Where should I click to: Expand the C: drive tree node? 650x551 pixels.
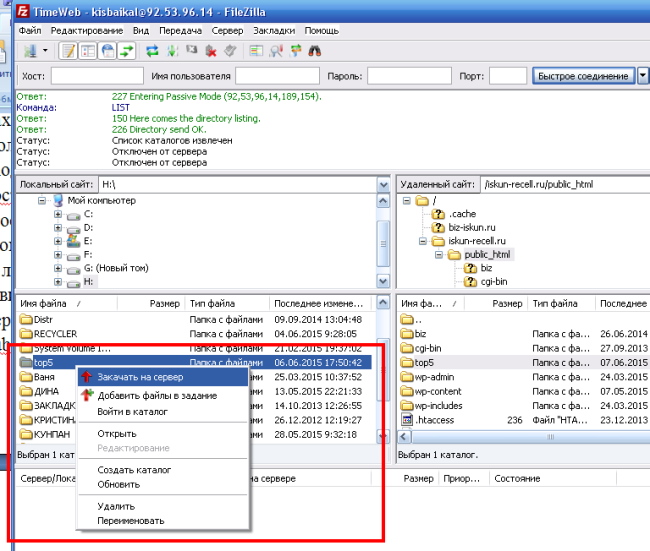point(58,214)
